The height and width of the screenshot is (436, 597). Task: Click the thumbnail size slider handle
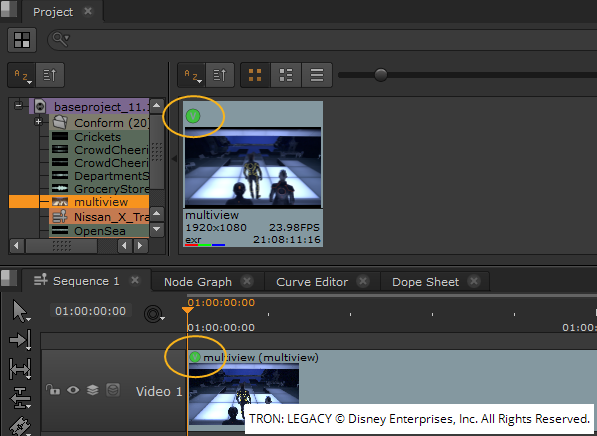[x=380, y=75]
